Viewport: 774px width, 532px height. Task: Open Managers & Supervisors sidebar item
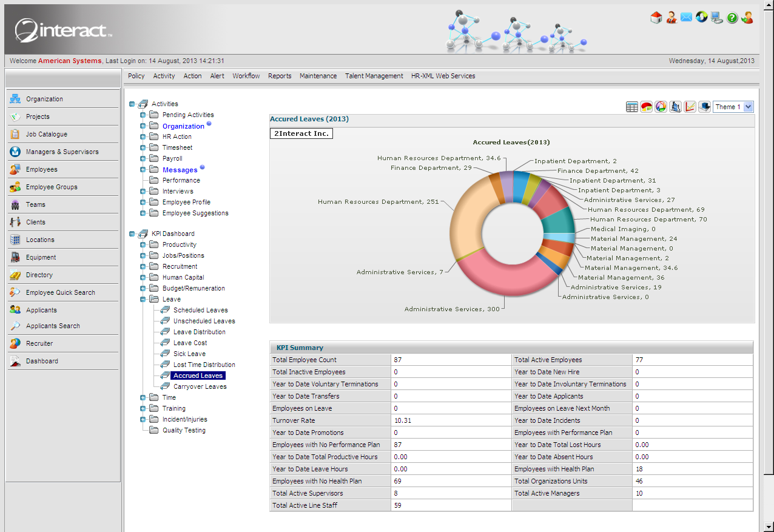62,152
